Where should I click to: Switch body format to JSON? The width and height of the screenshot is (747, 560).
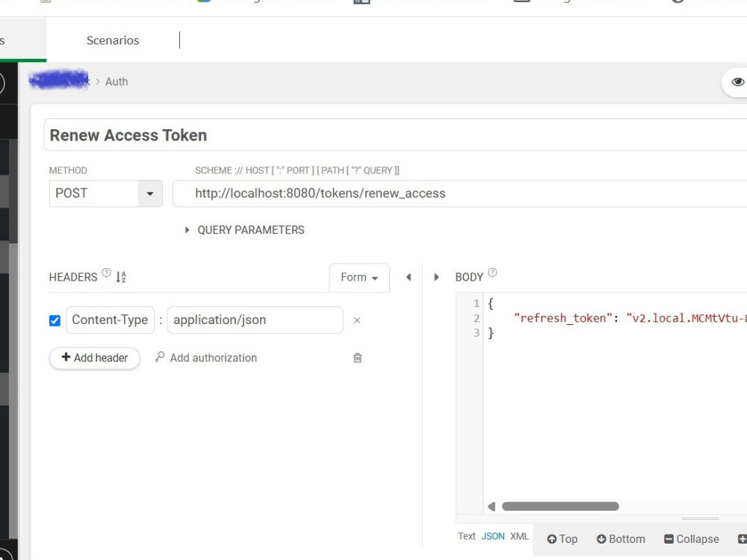(492, 536)
